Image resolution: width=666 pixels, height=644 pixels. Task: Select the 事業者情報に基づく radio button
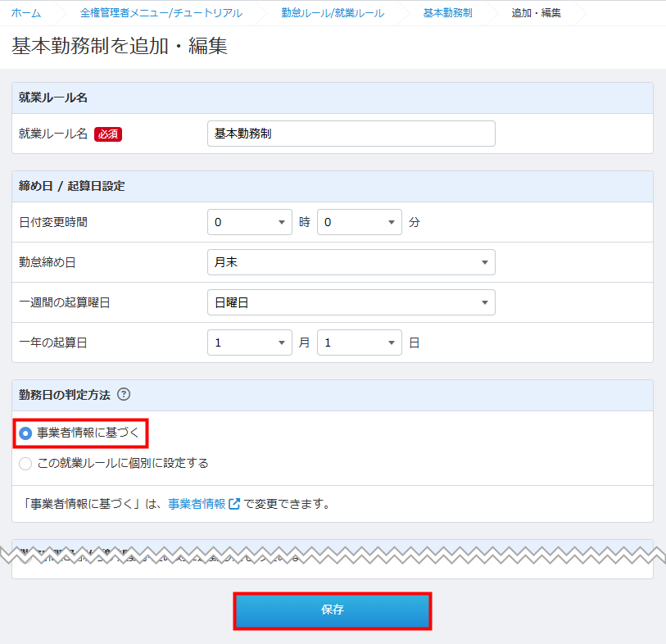click(x=25, y=433)
